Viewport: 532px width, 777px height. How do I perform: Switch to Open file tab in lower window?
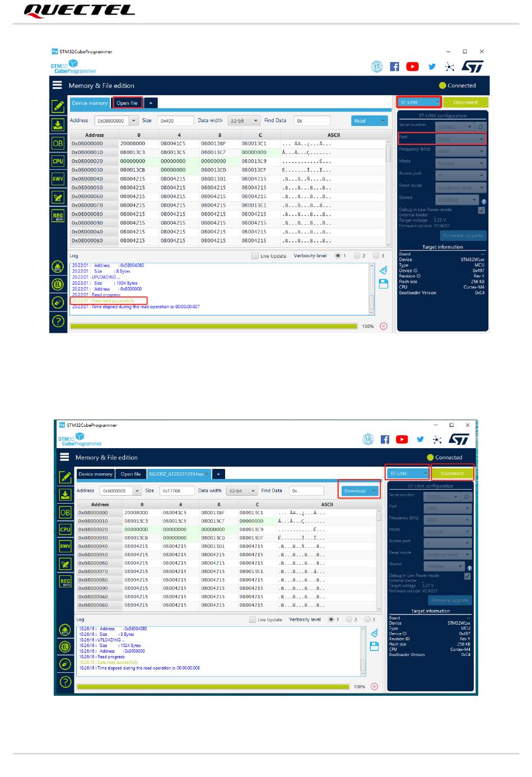131,474
